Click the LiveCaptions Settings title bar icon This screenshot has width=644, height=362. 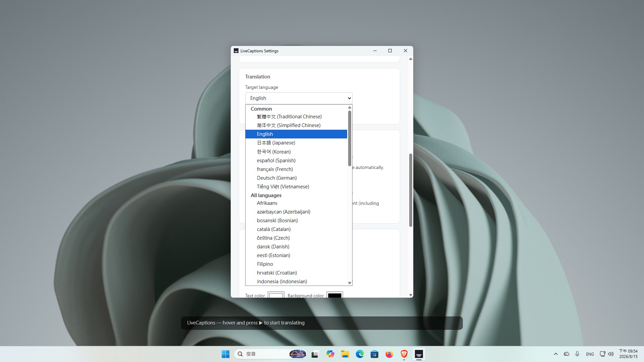236,51
